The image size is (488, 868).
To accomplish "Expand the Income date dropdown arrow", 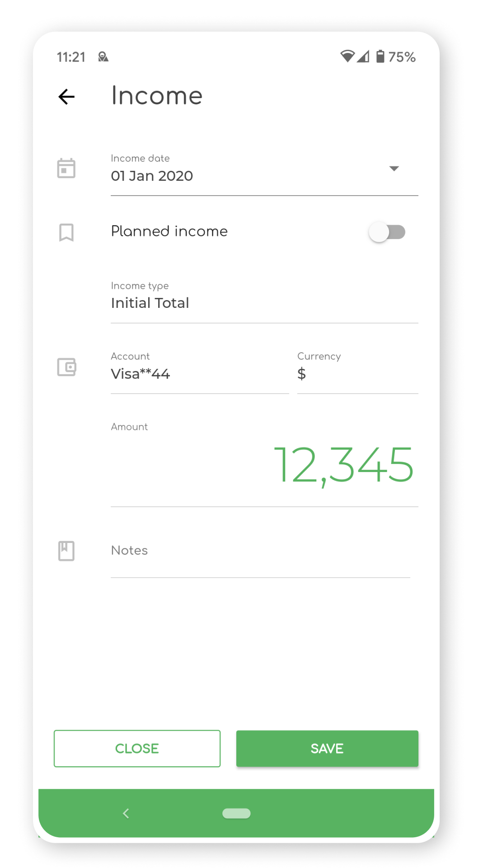I will pyautogui.click(x=394, y=169).
